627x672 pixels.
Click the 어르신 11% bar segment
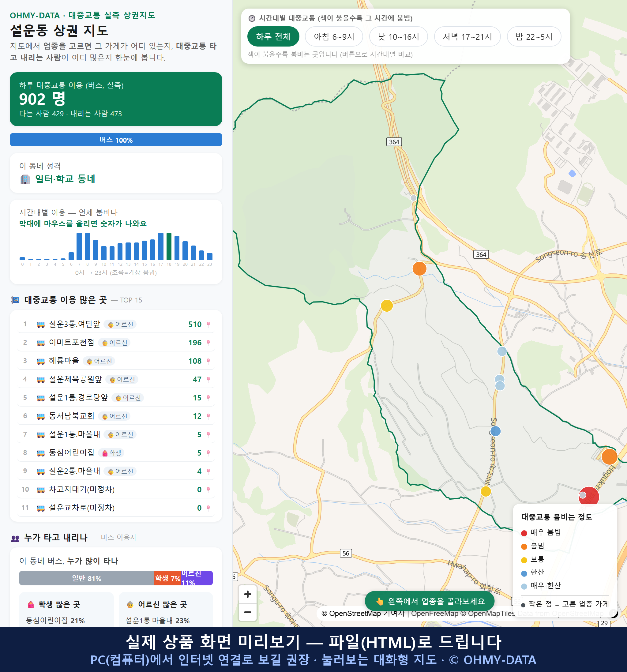[x=197, y=578]
